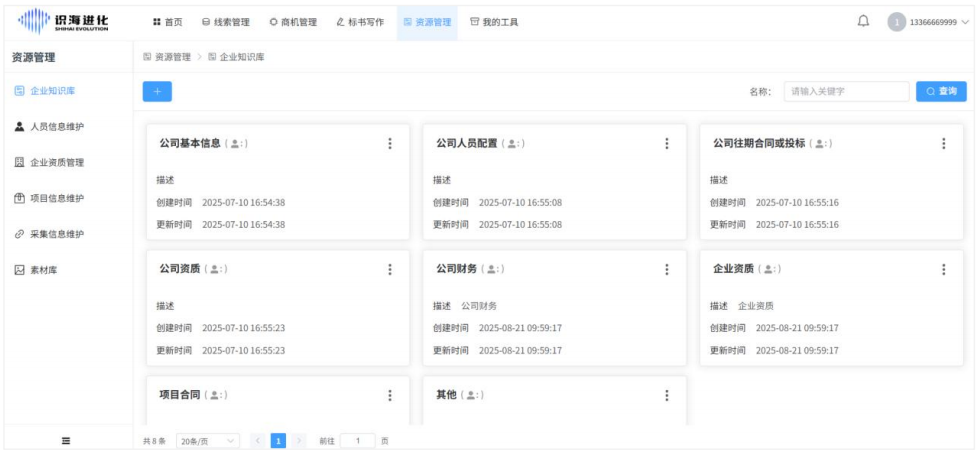This screenshot has width=978, height=452.
Task: Expand the 20条/页 page size dropdown
Action: (208, 440)
